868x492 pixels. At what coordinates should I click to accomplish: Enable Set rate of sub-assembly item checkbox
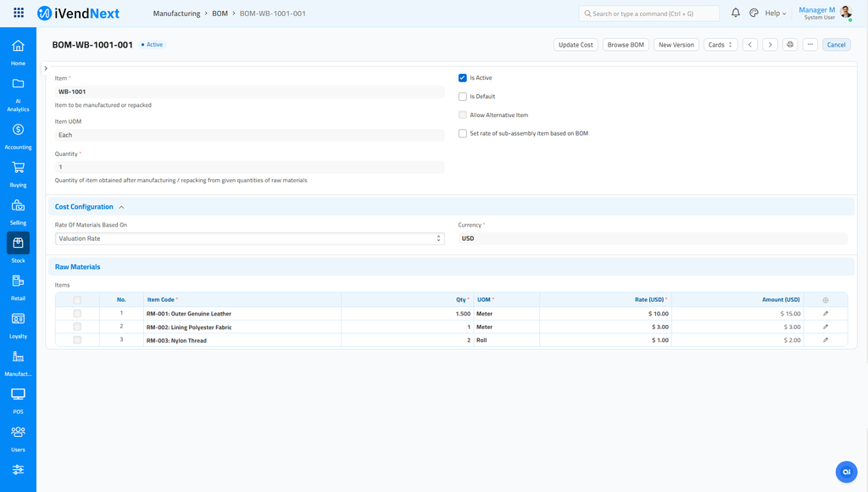[463, 133]
